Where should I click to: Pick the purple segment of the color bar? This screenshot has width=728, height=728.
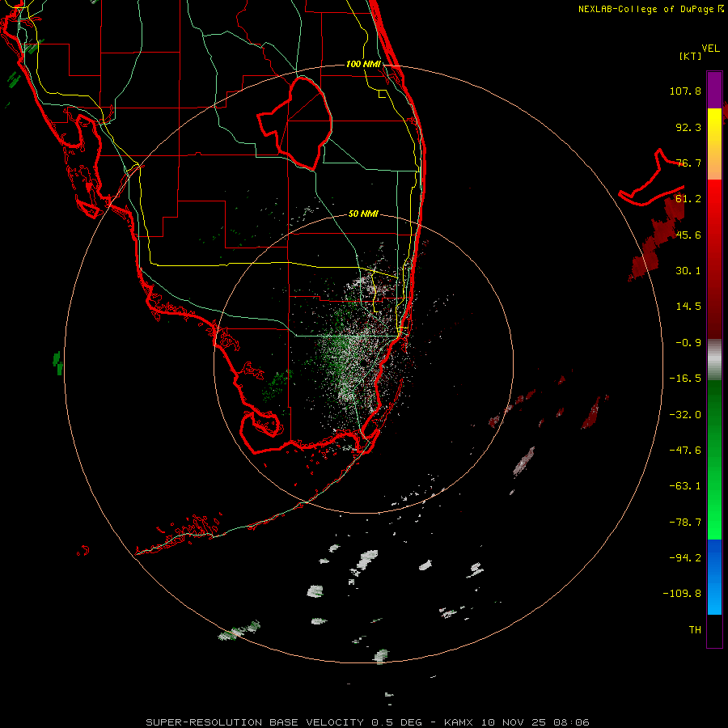(714, 90)
